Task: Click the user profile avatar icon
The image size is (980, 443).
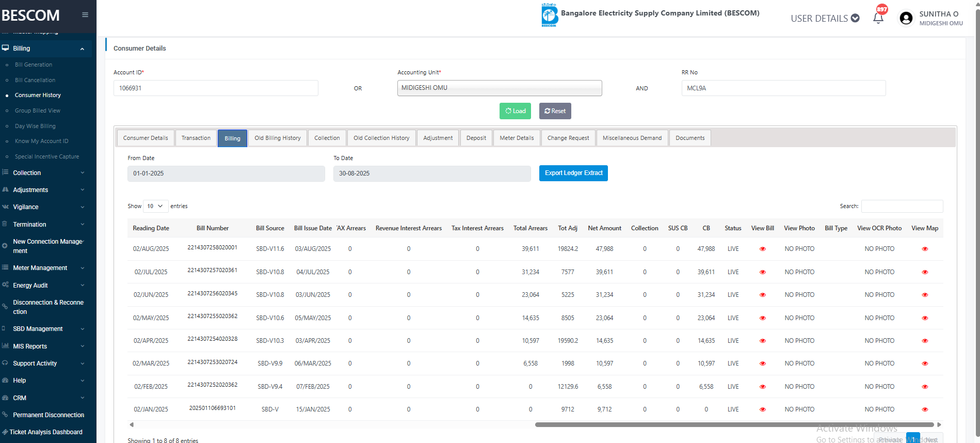Action: tap(906, 18)
